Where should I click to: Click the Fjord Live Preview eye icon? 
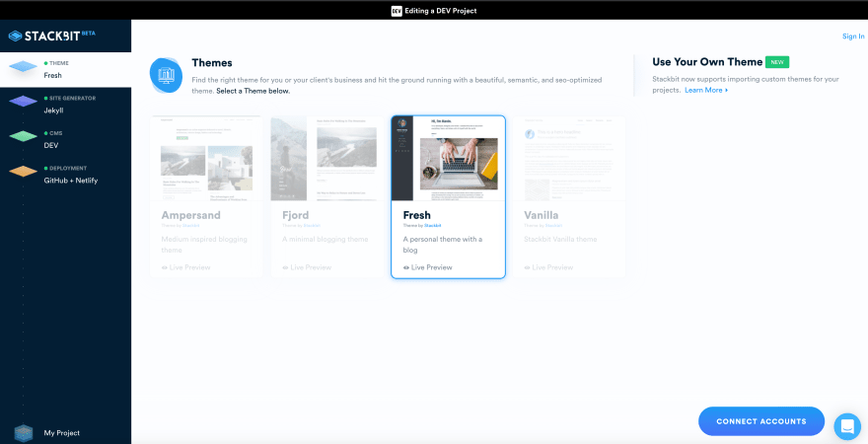285,267
